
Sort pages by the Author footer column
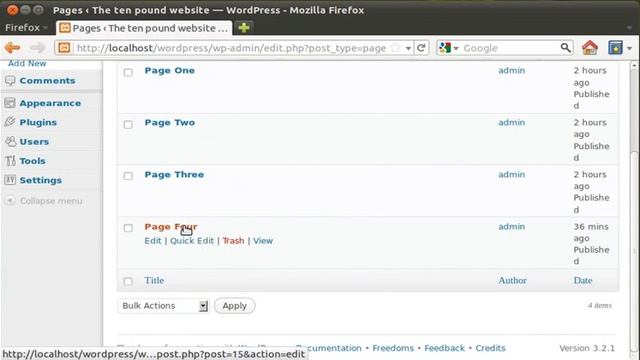point(512,280)
